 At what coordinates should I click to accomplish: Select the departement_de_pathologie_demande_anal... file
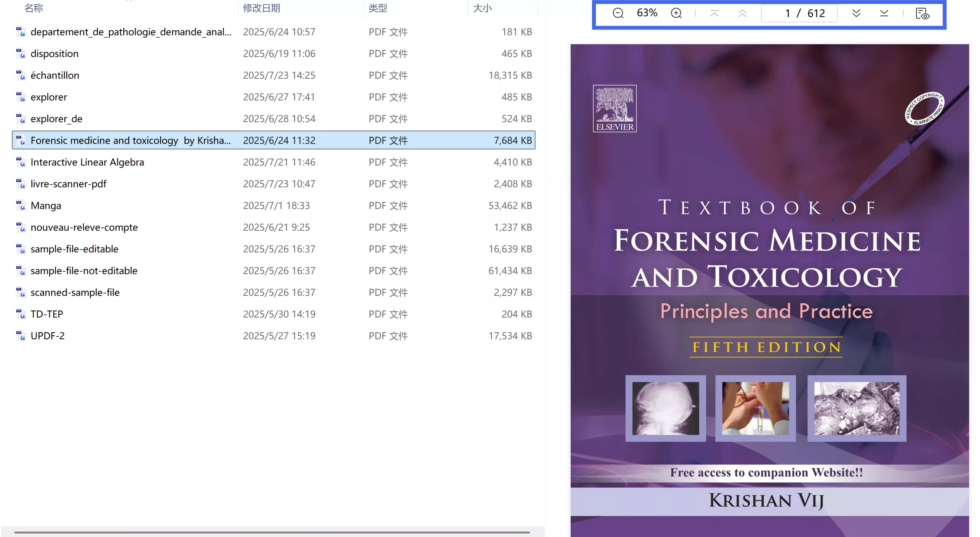[274, 32]
